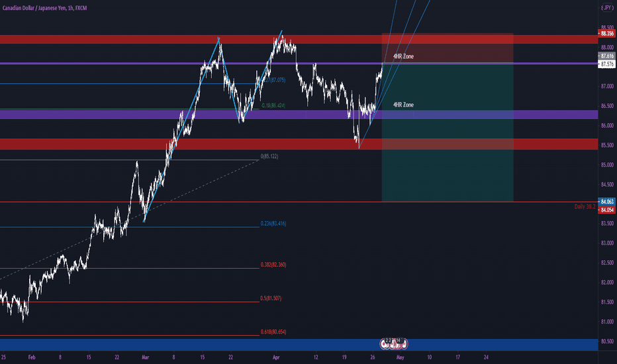Click the 80.500 tick on price axis
Viewport: 617px width, 364px height.
607,341
